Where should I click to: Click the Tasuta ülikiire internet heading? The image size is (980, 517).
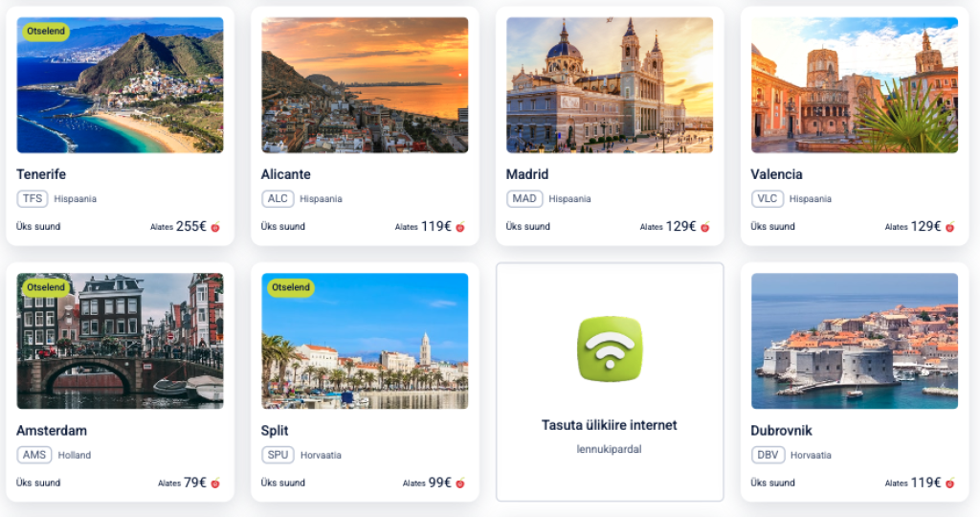(x=610, y=425)
